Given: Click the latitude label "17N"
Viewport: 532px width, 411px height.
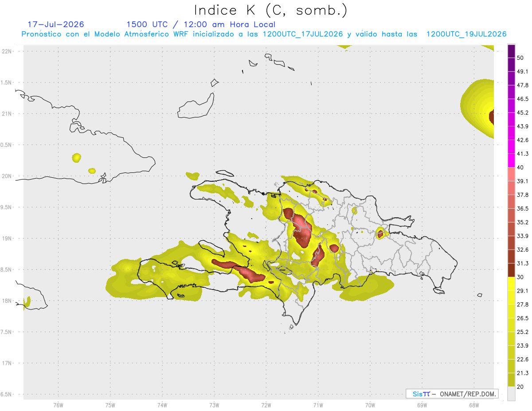Looking at the screenshot, I should (x=7, y=363).
